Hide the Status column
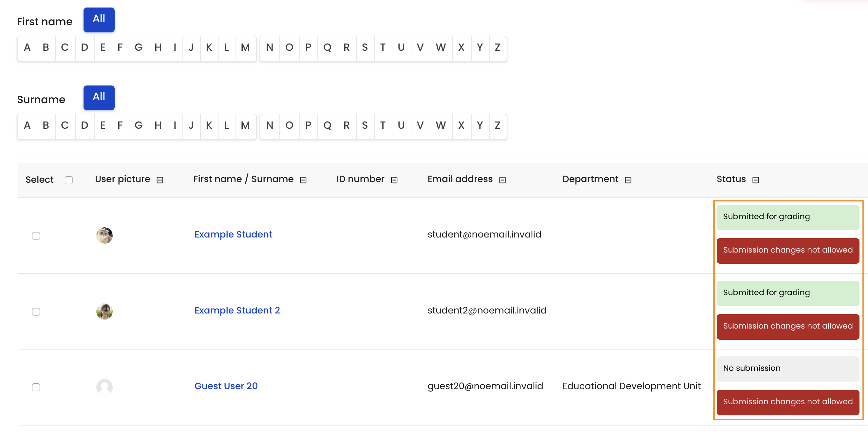This screenshot has width=868, height=437. (756, 180)
